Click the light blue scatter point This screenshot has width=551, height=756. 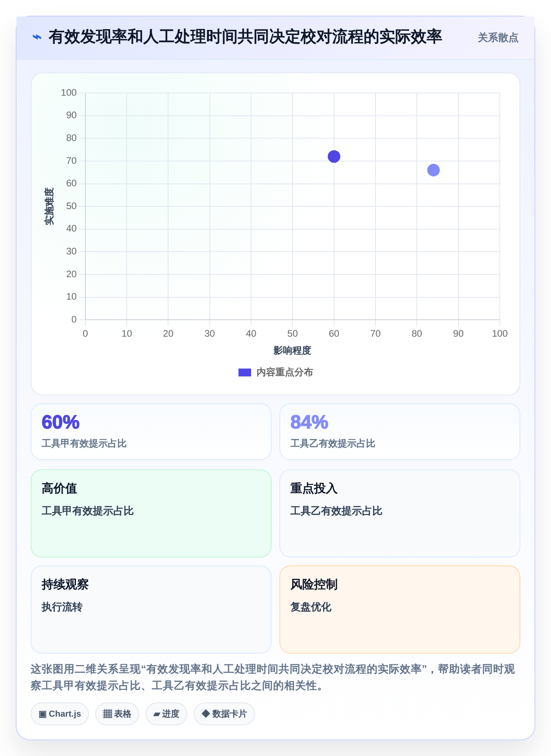(x=433, y=170)
